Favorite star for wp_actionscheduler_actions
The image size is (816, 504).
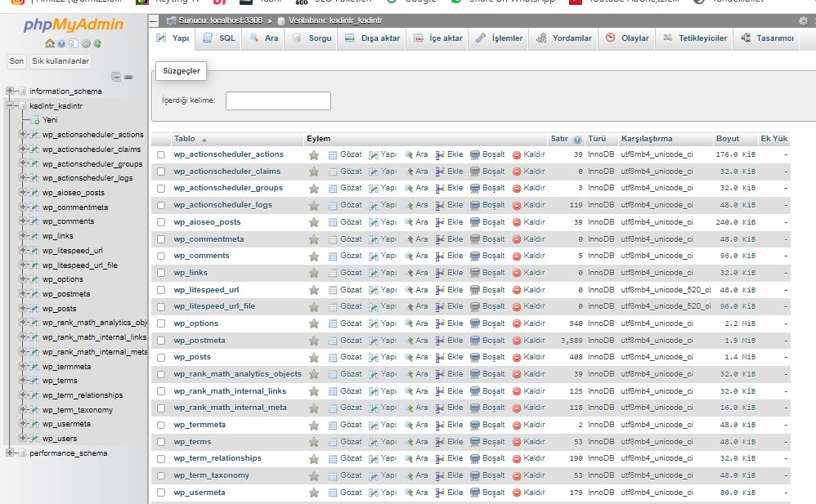314,155
